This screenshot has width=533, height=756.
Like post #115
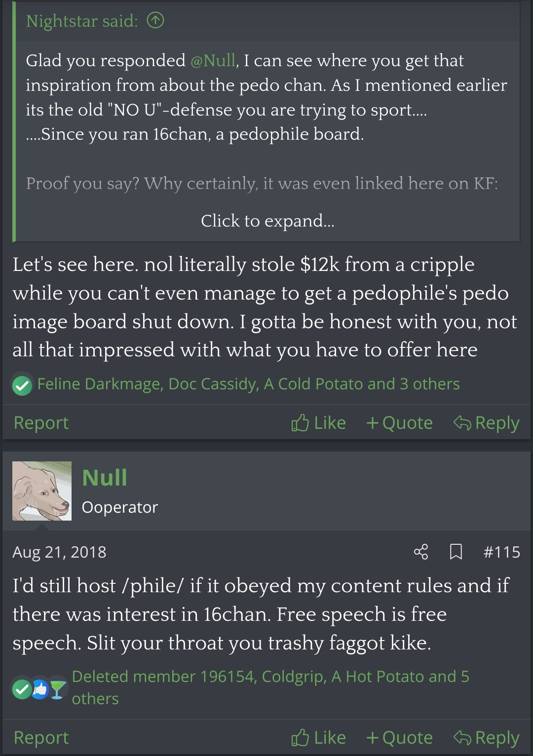point(318,738)
